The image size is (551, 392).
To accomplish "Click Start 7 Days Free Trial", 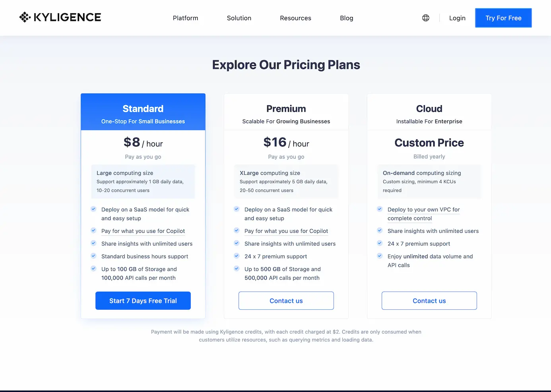I will tap(143, 301).
